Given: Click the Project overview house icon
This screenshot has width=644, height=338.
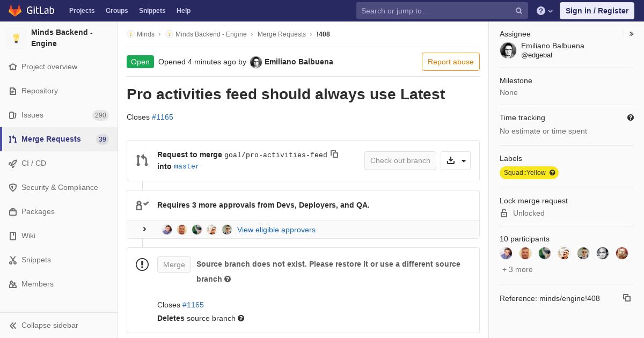Looking at the screenshot, I should tap(13, 67).
